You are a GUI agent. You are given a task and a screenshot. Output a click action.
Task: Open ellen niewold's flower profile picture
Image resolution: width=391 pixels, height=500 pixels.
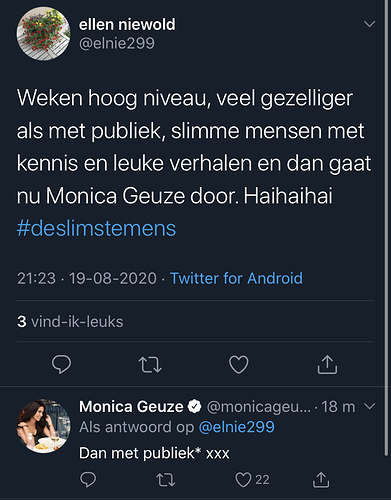[43, 33]
